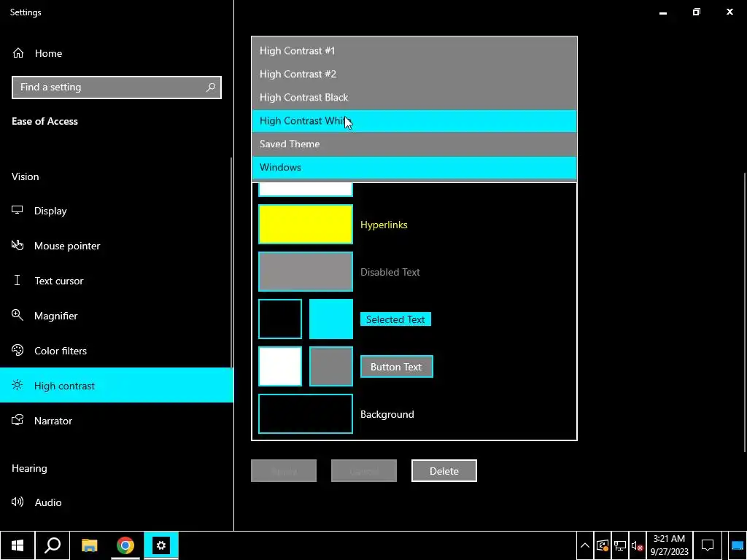Open the Windows Start menu
The width and height of the screenshot is (747, 560).
(18, 545)
